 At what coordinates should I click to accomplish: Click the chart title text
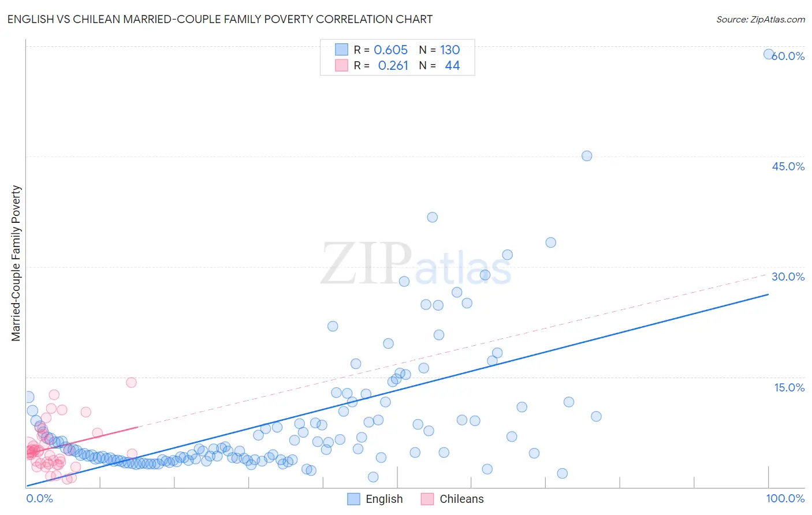[219, 19]
